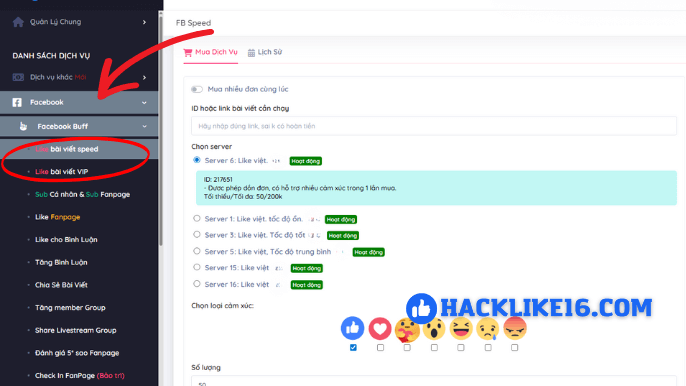
Task: Open Like bài viết speed menu item
Action: pos(79,149)
